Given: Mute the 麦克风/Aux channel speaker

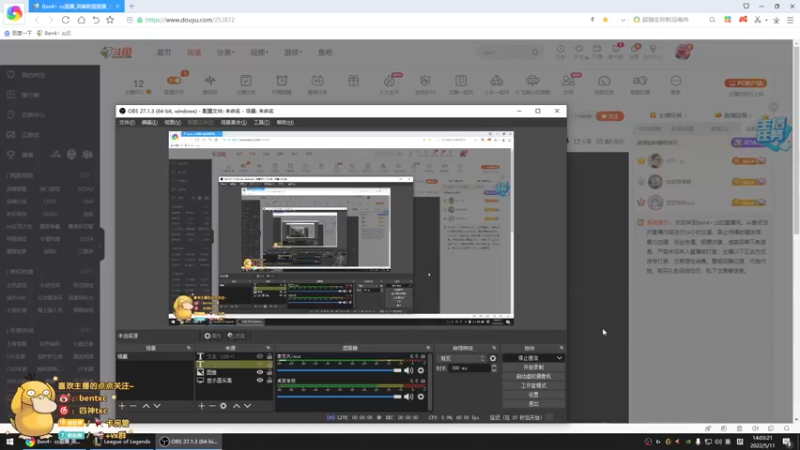Looking at the screenshot, I should click(409, 370).
